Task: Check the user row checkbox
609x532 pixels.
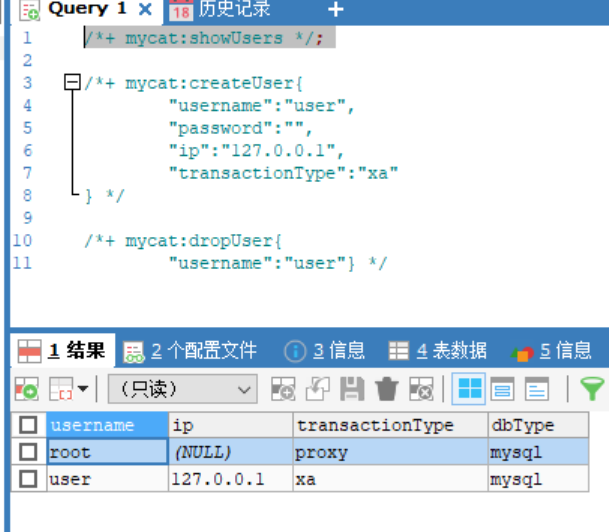Action: pyautogui.click(x=28, y=478)
